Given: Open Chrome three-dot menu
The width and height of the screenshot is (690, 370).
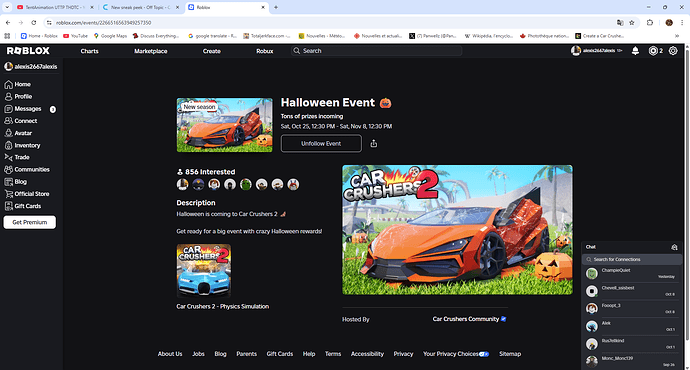Looking at the screenshot, I should click(682, 22).
